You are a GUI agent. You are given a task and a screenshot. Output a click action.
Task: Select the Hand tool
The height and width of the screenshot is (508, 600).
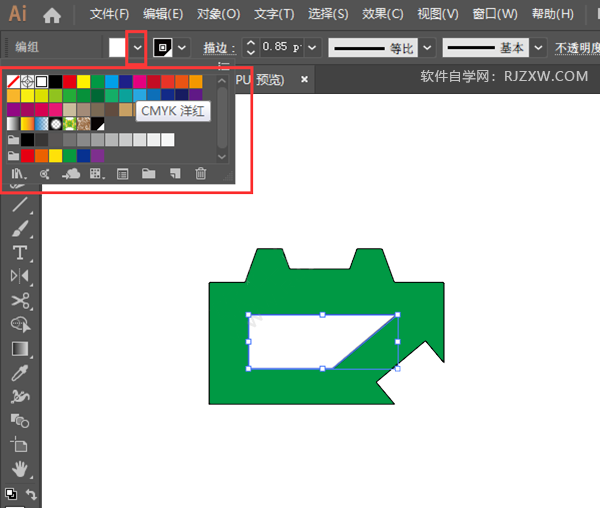point(20,469)
